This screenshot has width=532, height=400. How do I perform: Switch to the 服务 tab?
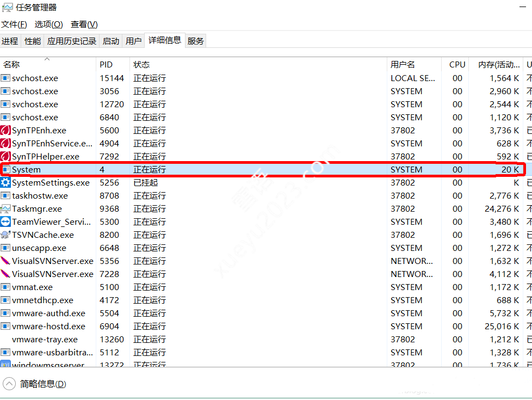[196, 41]
